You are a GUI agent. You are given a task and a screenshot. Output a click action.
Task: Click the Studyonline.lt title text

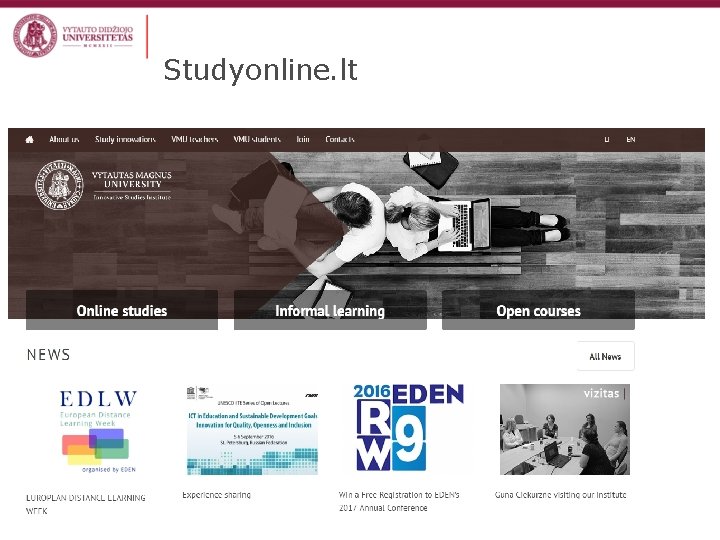pos(260,70)
